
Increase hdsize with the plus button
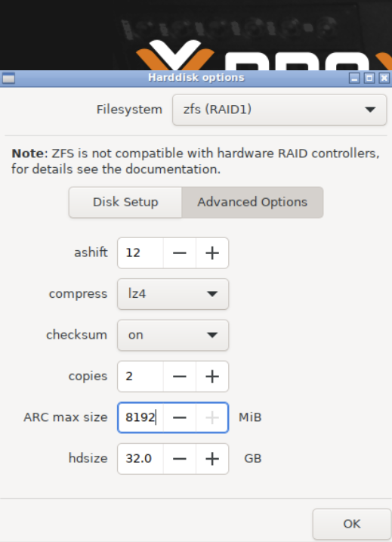212,459
